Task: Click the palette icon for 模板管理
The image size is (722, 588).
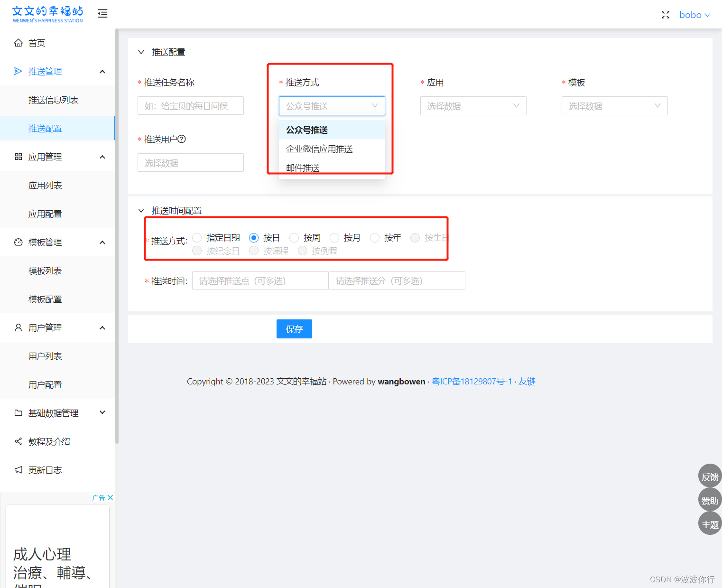Action: (x=19, y=242)
